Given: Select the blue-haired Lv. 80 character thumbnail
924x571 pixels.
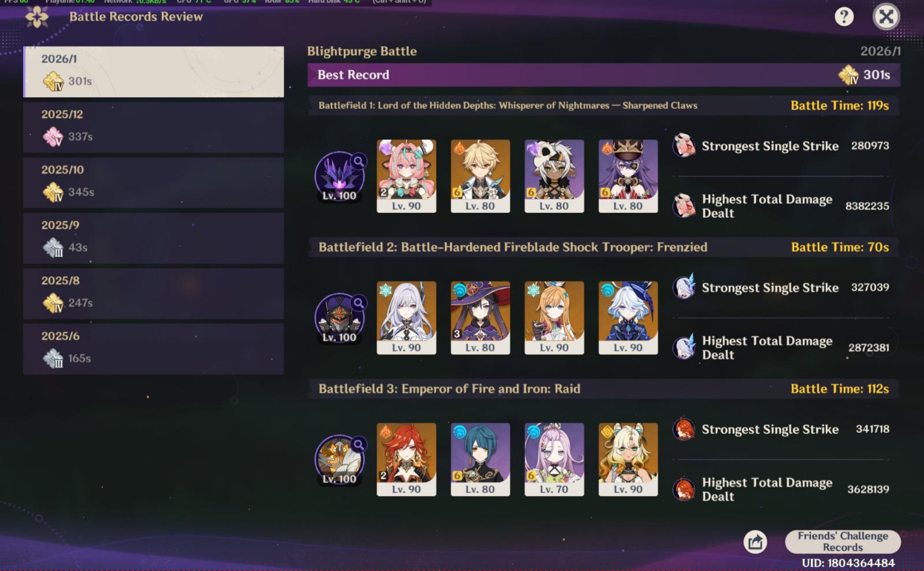Looking at the screenshot, I should (x=480, y=459).
